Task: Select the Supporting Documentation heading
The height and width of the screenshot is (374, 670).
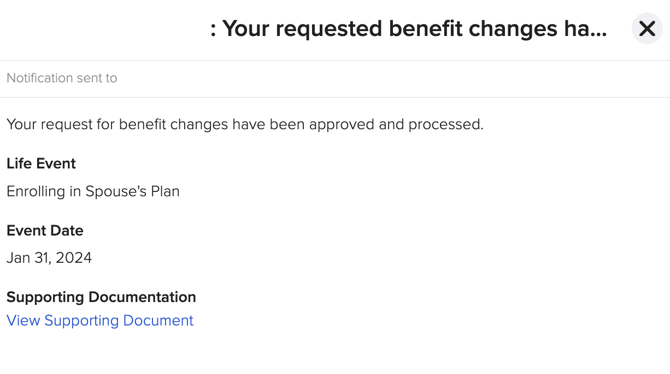Action: coord(101,297)
